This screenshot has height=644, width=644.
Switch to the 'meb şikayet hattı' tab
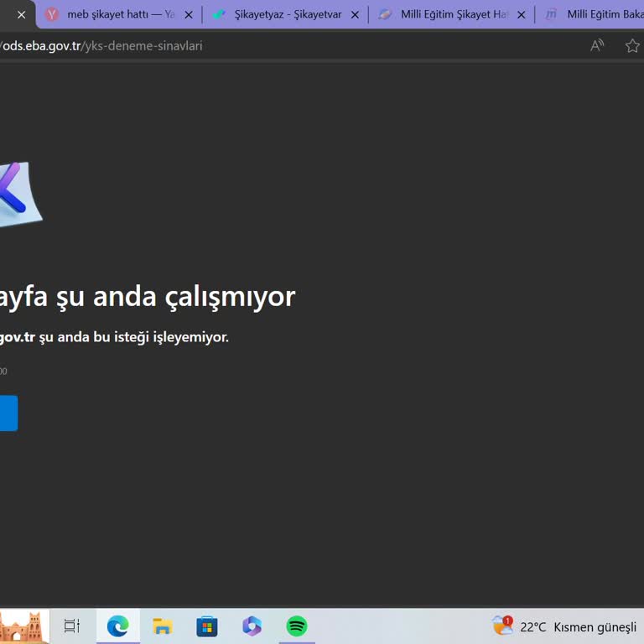pyautogui.click(x=119, y=15)
